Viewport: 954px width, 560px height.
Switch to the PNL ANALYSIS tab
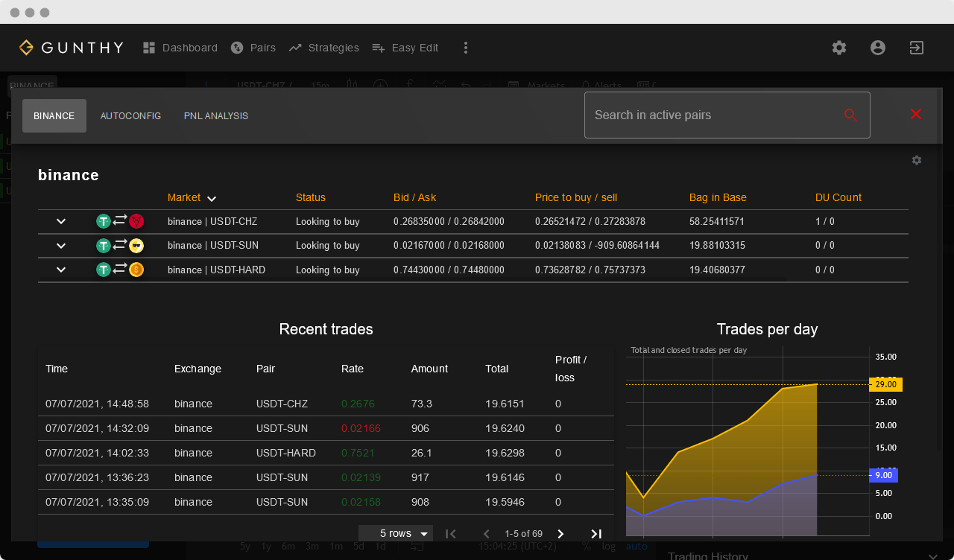pyautogui.click(x=216, y=116)
